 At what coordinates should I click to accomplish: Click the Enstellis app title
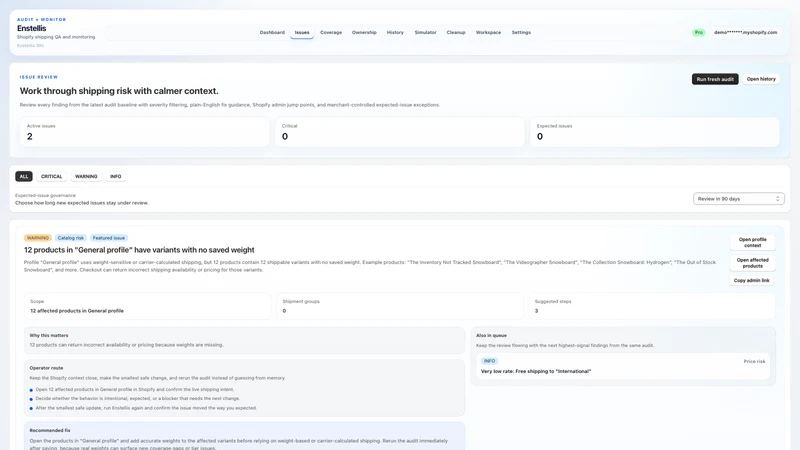[32, 28]
